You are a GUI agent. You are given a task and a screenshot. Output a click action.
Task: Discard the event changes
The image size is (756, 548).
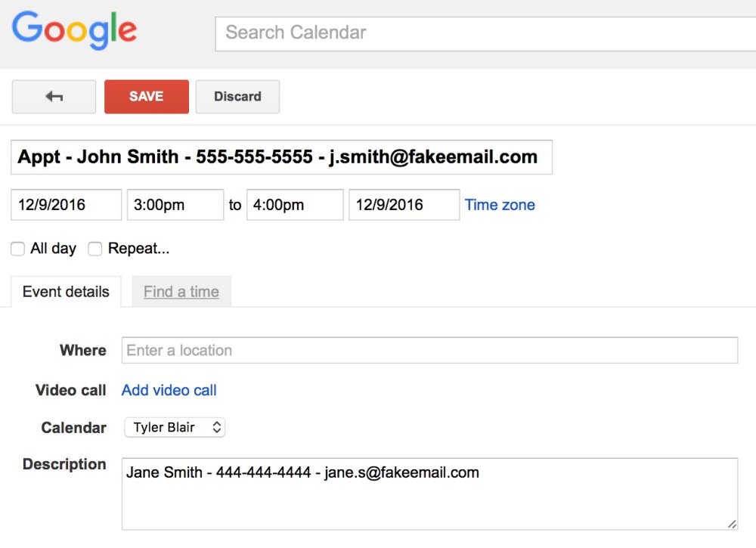tap(237, 97)
